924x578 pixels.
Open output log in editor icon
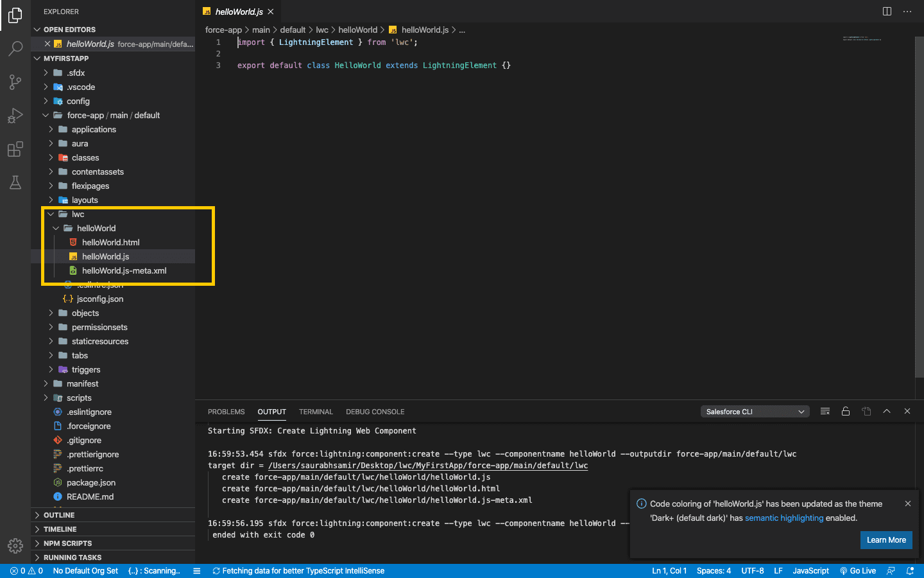pyautogui.click(x=866, y=411)
